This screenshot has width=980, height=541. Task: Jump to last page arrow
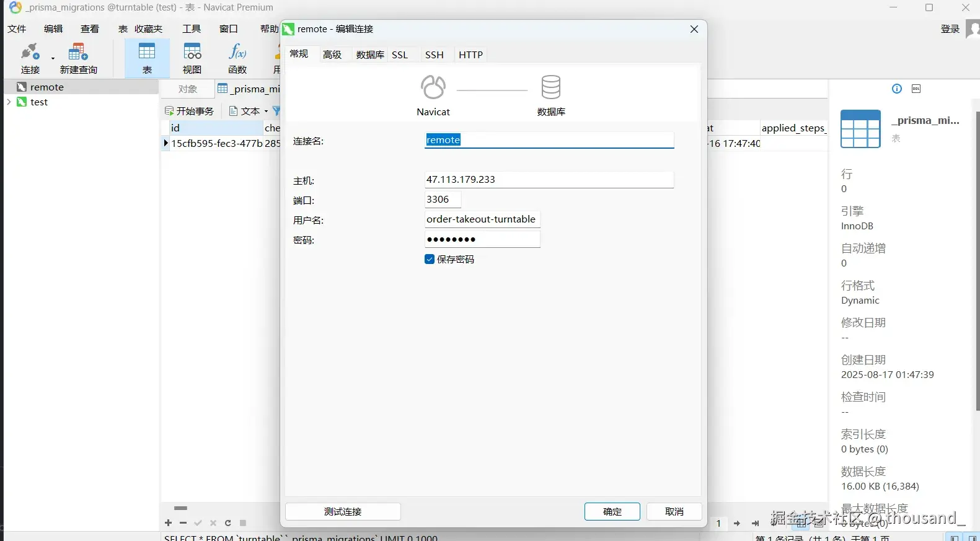point(756,524)
